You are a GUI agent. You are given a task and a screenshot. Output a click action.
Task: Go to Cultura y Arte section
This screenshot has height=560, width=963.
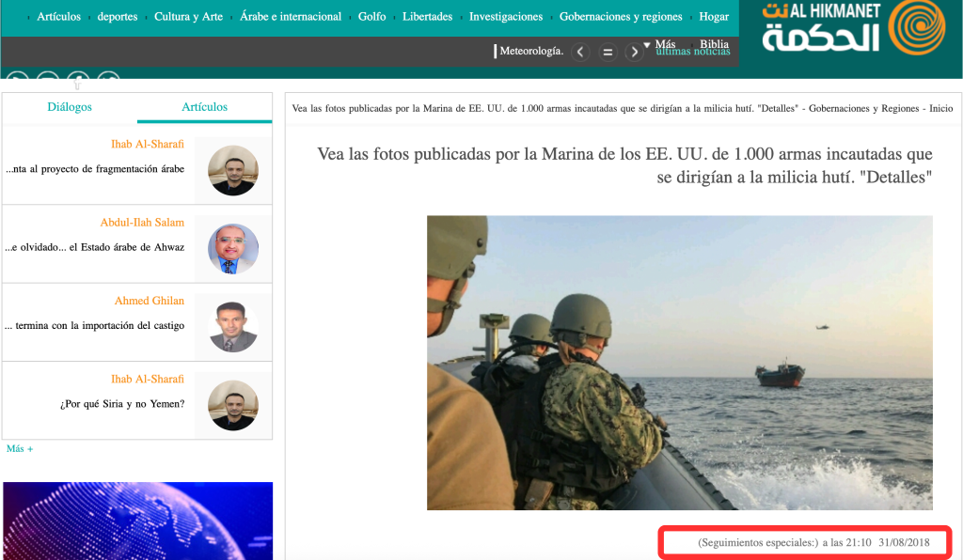[188, 17]
